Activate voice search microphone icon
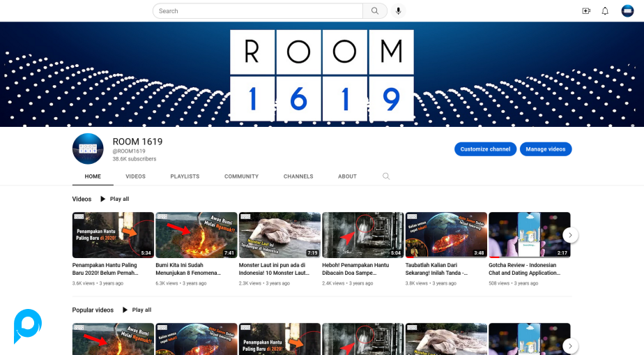Viewport: 644px width, 355px height. click(399, 11)
